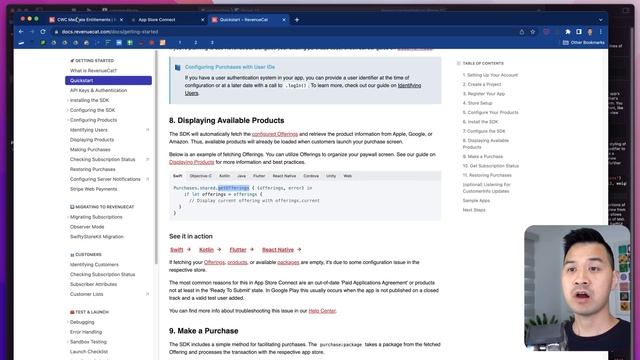Image resolution: width=640 pixels, height=360 pixels.
Task: Follow the Identifying Users callout link
Action: point(303,89)
